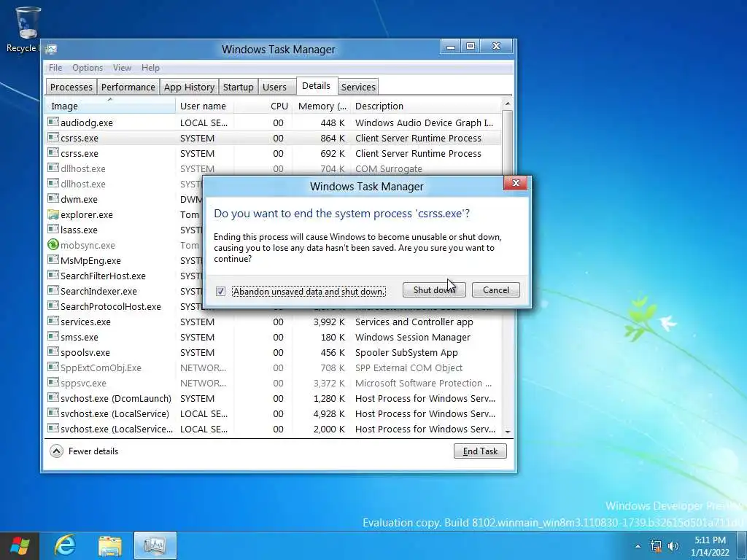
Task: Click the Spooler SubSystem App description
Action: coord(406,352)
